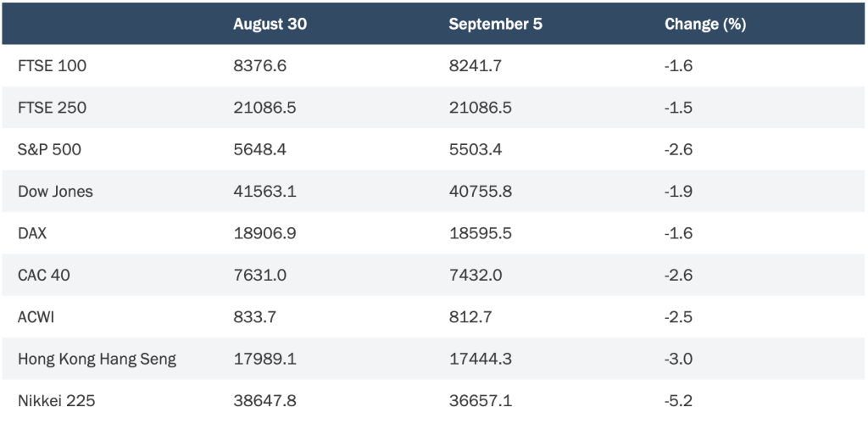
Task: Select the FTSE 250 row label
Action: (52, 108)
